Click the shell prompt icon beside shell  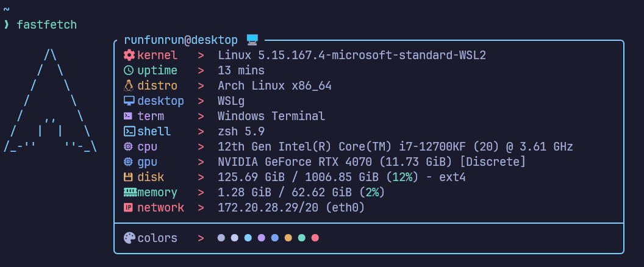(x=129, y=131)
